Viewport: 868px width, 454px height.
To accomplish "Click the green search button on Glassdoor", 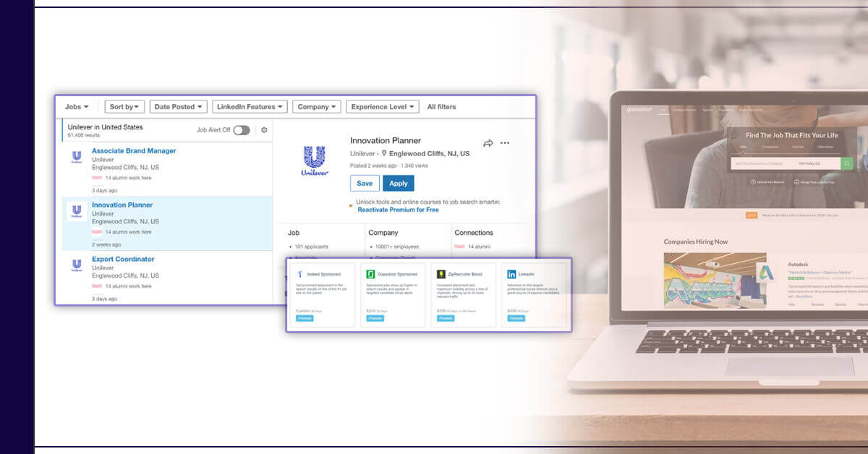I will click(x=846, y=163).
